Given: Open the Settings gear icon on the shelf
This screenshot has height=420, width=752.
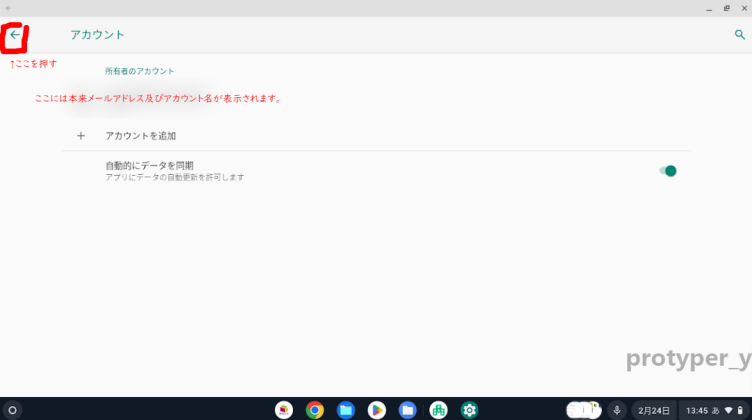Looking at the screenshot, I should coord(469,410).
